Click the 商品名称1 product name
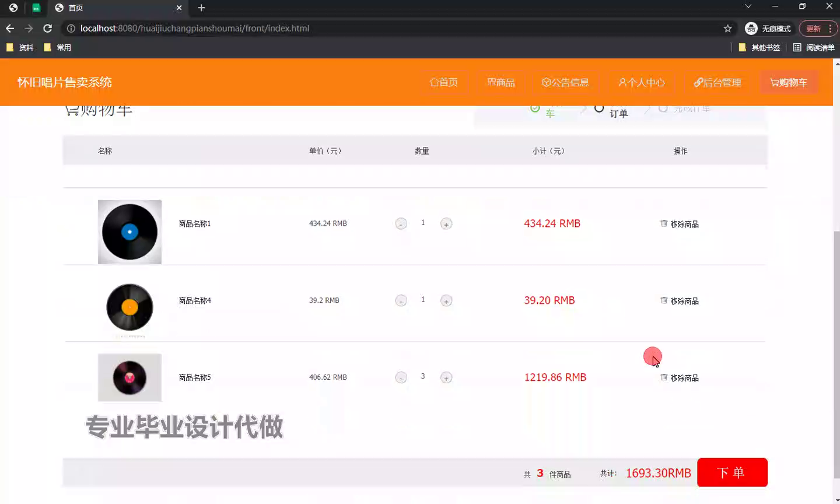The width and height of the screenshot is (840, 504). (195, 223)
